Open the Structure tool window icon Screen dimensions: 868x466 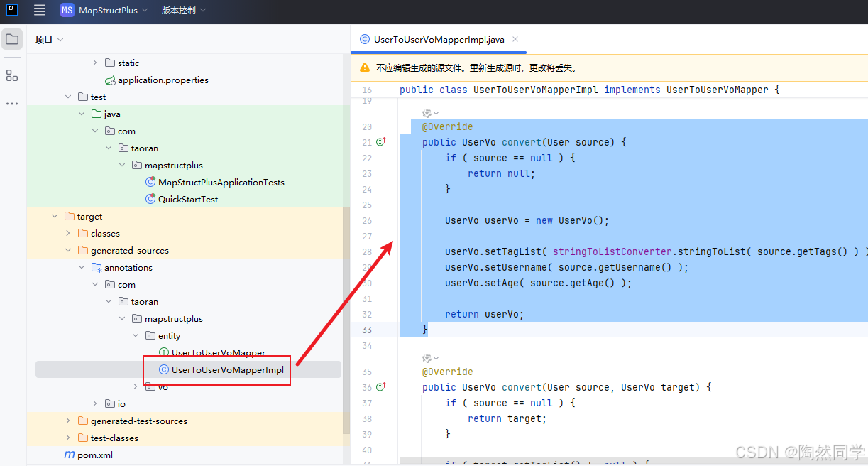click(12, 75)
